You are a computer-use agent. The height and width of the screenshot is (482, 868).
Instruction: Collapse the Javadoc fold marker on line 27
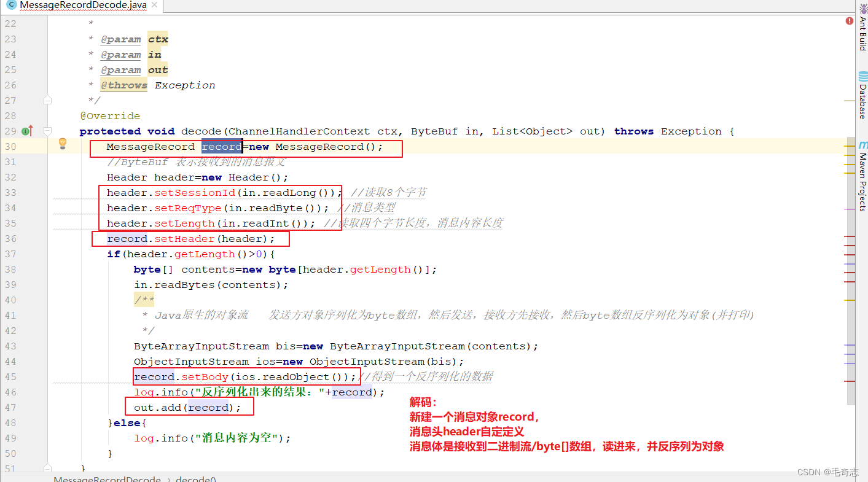click(x=47, y=100)
